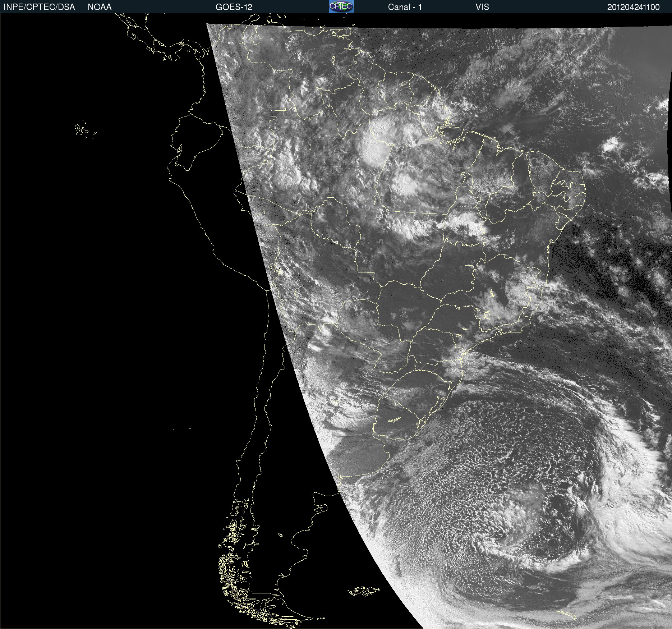Click the CPTEC logo in header
The image size is (672, 629).
341,6
